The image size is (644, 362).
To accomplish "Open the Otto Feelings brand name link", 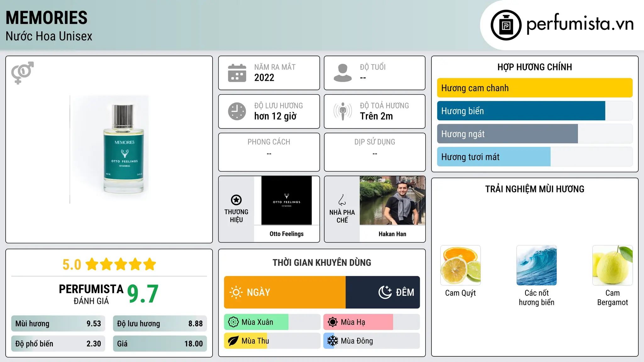I will point(286,234).
